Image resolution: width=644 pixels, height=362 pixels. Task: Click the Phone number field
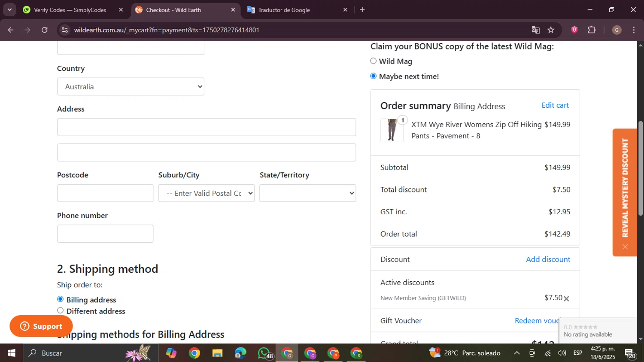click(105, 234)
